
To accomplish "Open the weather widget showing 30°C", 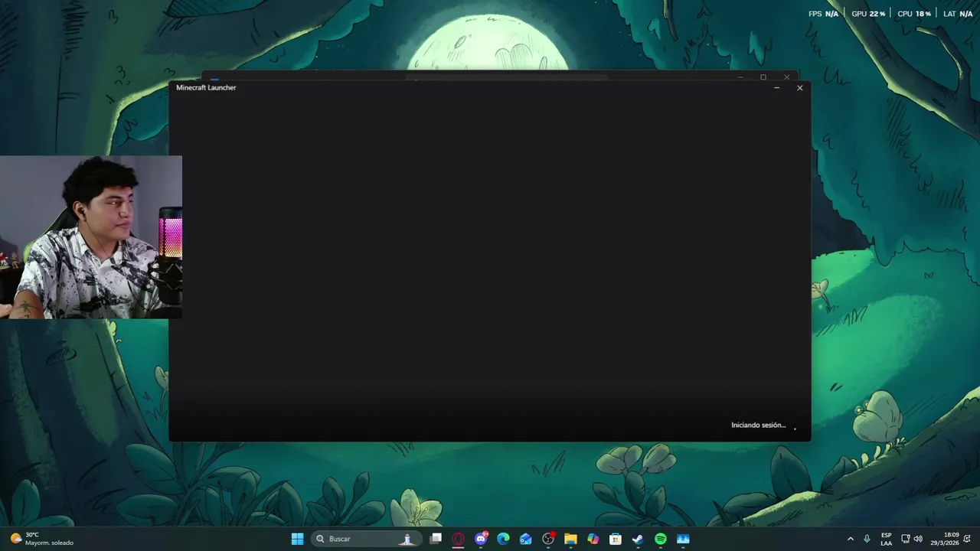I will pyautogui.click(x=42, y=539).
